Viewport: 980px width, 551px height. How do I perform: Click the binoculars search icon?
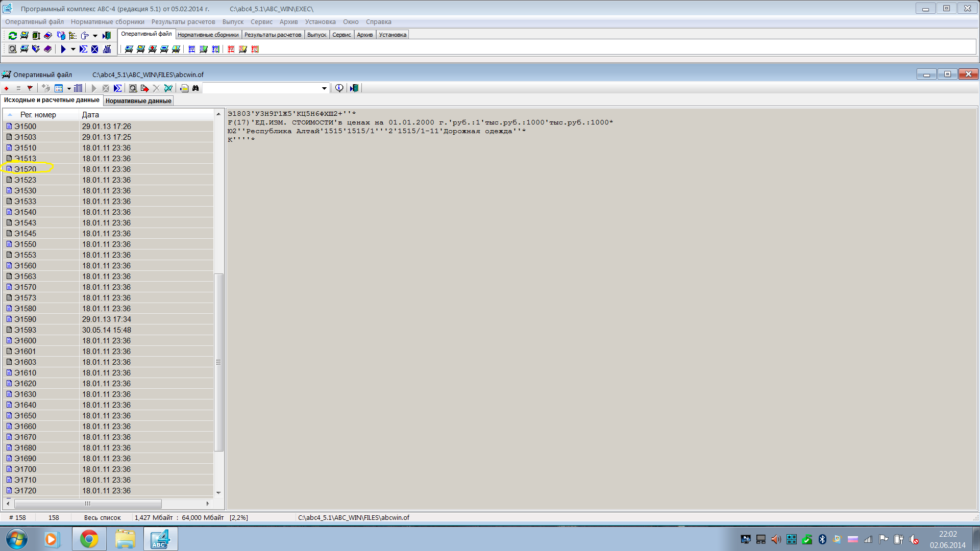[x=195, y=88]
